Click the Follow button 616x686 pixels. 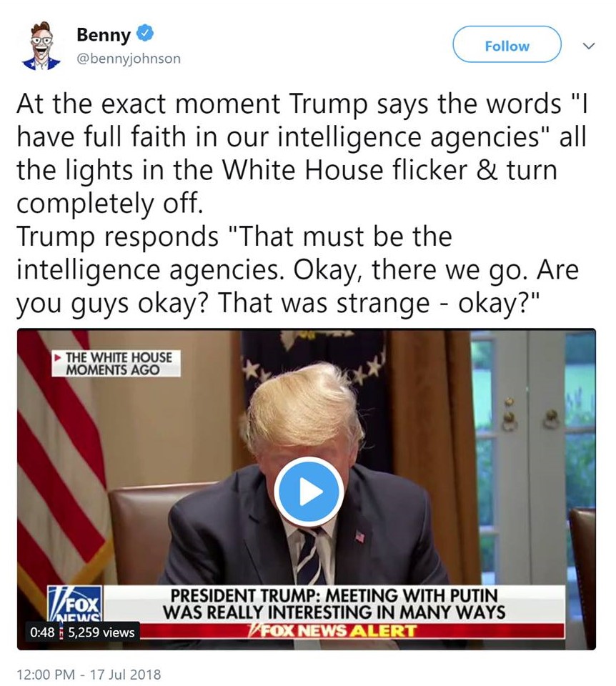pyautogui.click(x=507, y=44)
